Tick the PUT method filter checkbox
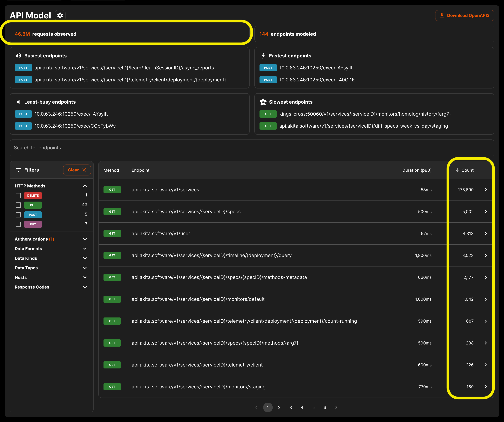The image size is (504, 422). (18, 224)
